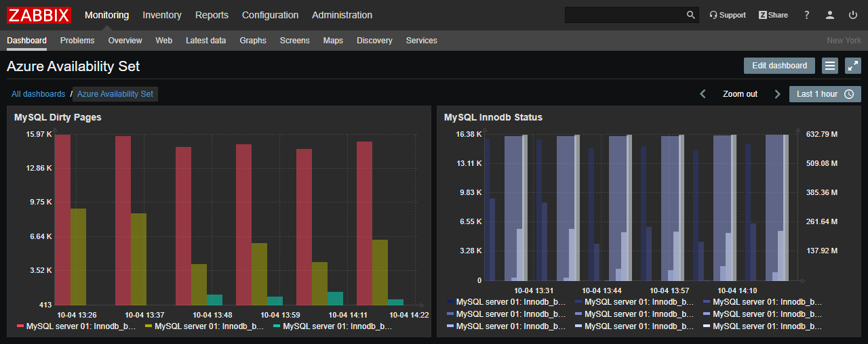Open the Zabbix Share link

click(x=773, y=15)
